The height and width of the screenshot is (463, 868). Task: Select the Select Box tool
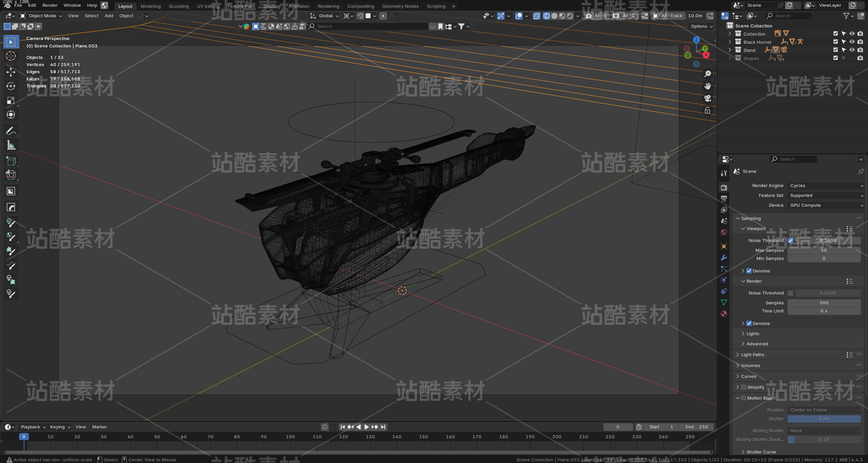coord(11,42)
